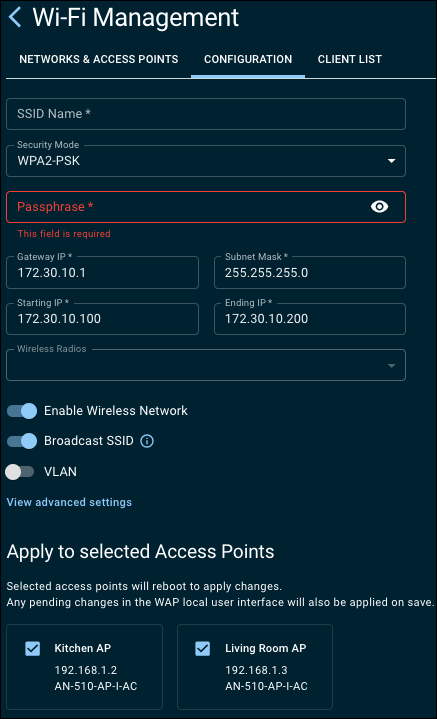Enable the VLAN toggle
This screenshot has height=719, width=437.
point(20,471)
